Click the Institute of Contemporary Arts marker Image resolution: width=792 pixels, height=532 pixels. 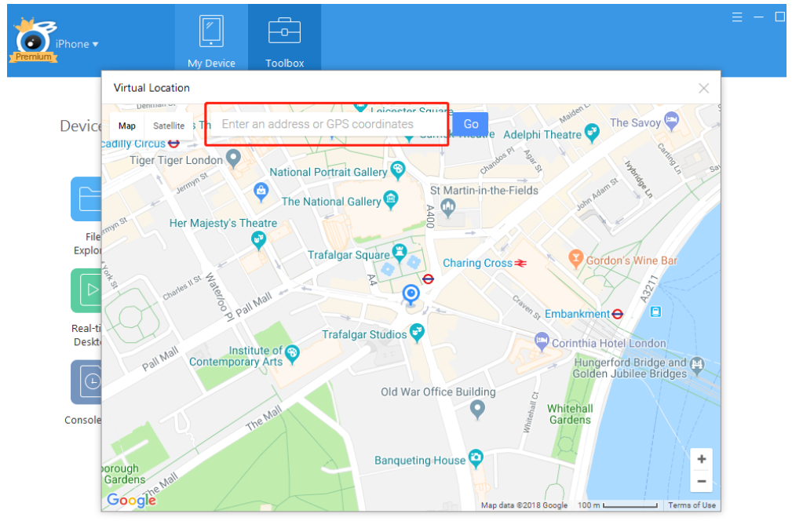[x=292, y=354]
